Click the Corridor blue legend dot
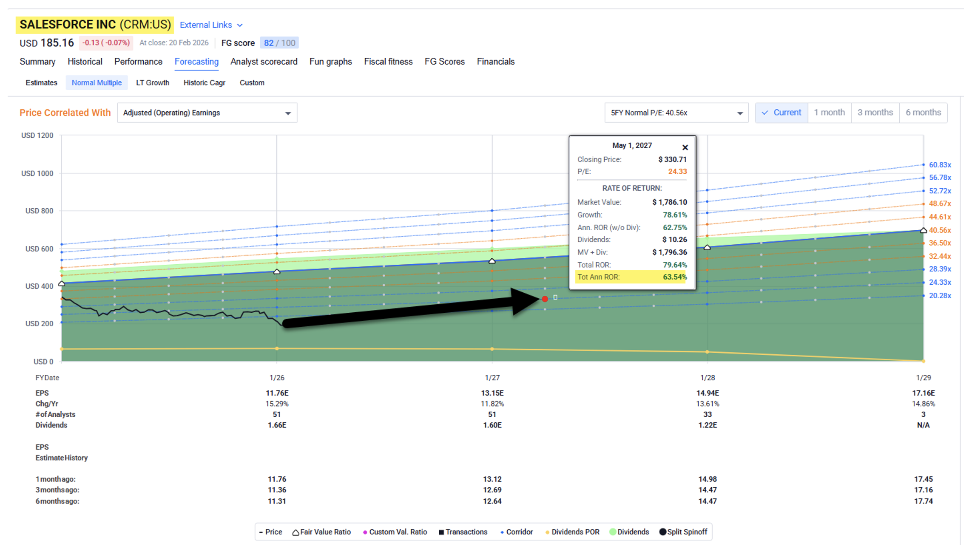Viewport: 972px width, 560px height. coord(502,532)
